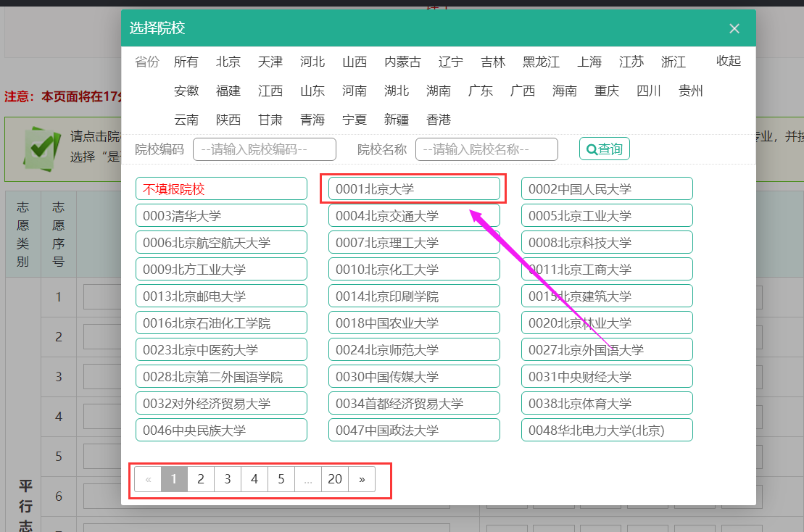Select 0002中国人民大学
The height and width of the screenshot is (532, 804).
click(x=607, y=188)
